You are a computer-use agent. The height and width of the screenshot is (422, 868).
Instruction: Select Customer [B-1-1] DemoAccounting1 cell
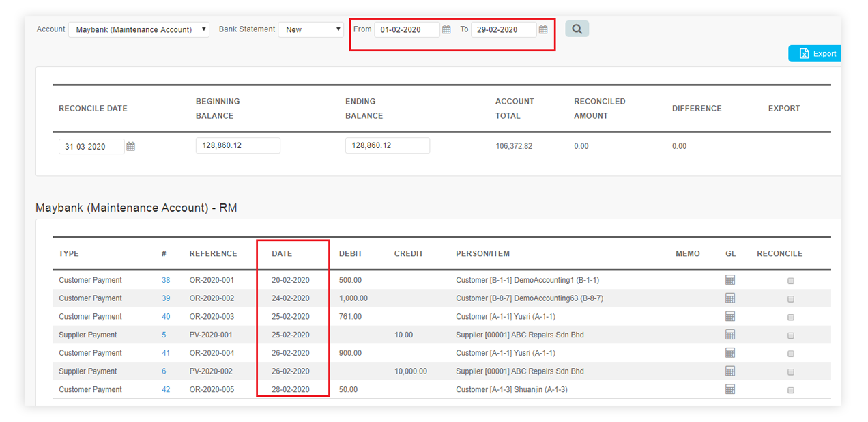[527, 280]
